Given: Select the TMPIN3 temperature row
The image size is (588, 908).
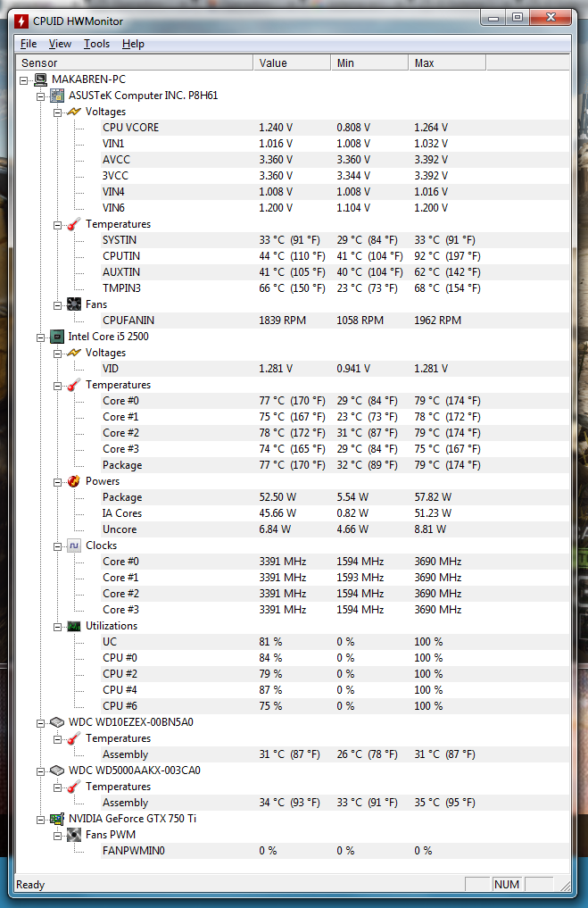Looking at the screenshot, I should (x=335, y=288).
